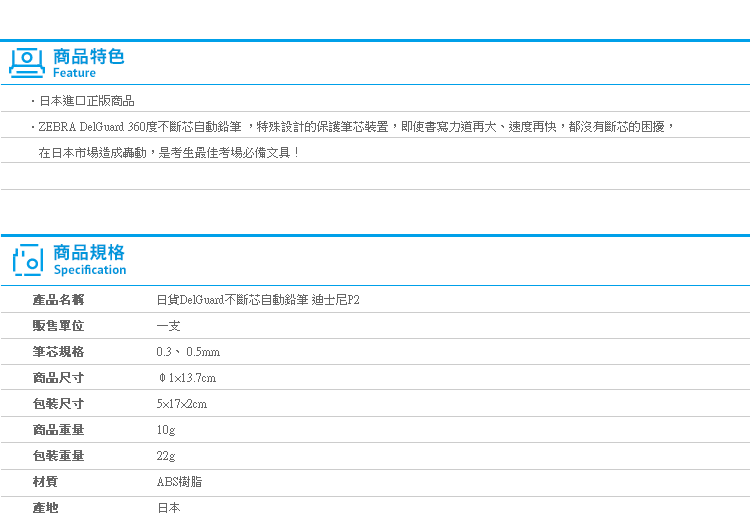Select the Specification subtitle text

(90, 270)
